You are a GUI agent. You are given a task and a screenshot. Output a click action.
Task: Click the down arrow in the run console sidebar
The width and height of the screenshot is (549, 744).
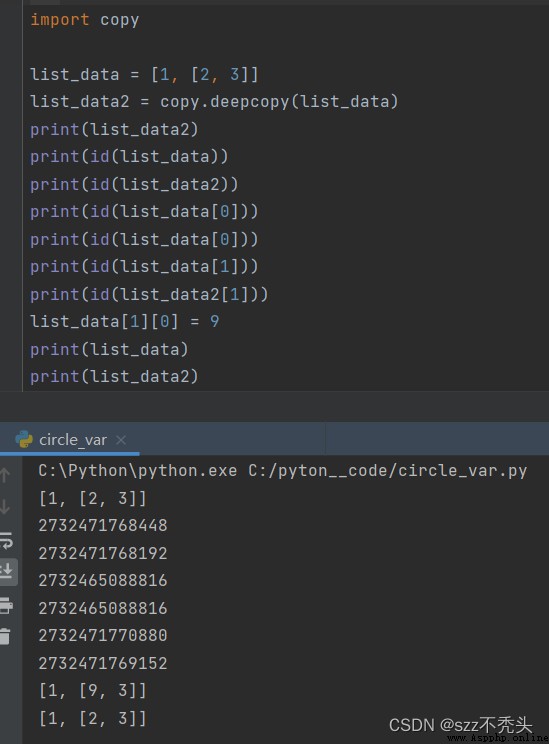(5, 507)
